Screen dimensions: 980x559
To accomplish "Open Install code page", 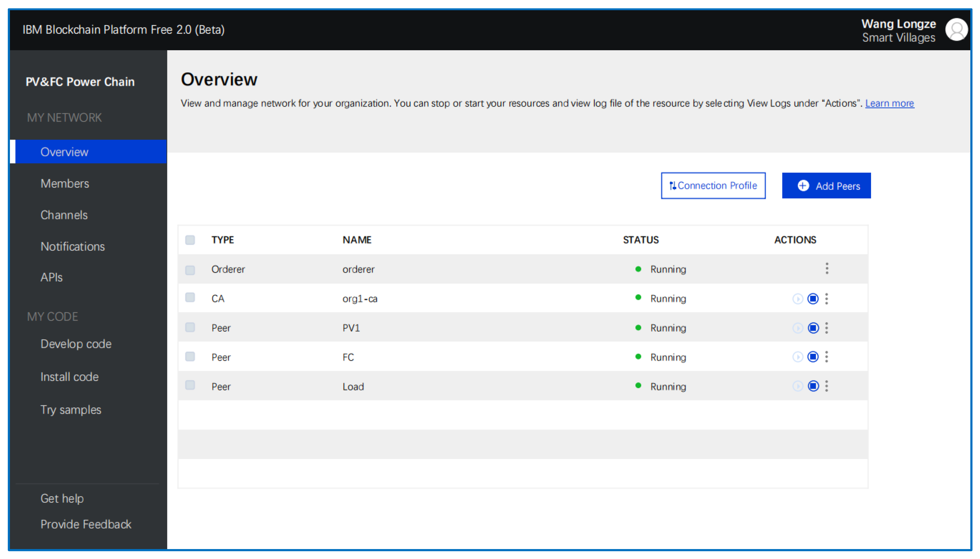I will pos(70,377).
